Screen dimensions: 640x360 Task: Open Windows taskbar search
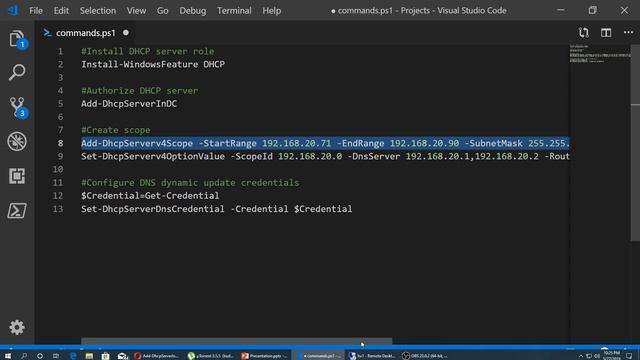[24, 356]
